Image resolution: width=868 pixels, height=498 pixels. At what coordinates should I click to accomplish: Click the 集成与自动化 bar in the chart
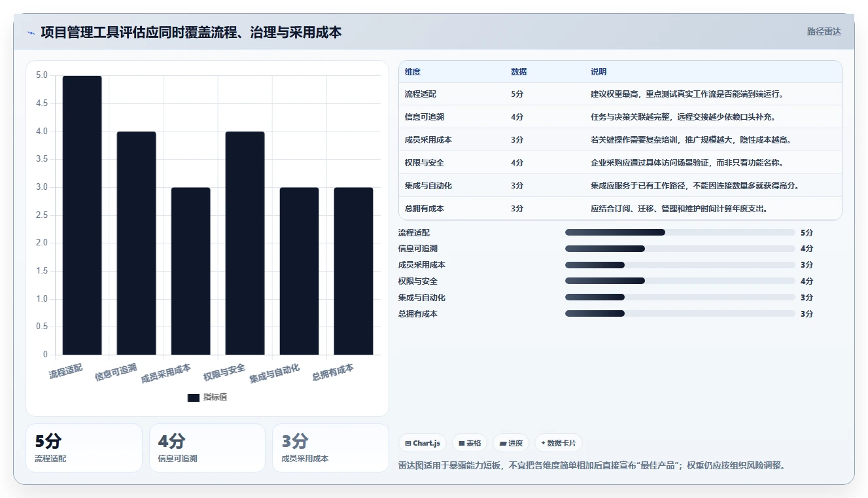[x=299, y=271]
